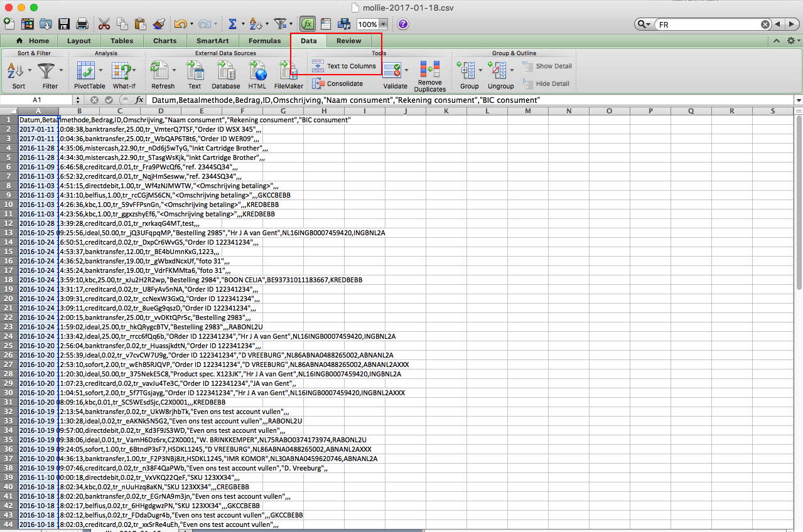Click the Print icon in the toolbar
803x532 pixels.
82,24
